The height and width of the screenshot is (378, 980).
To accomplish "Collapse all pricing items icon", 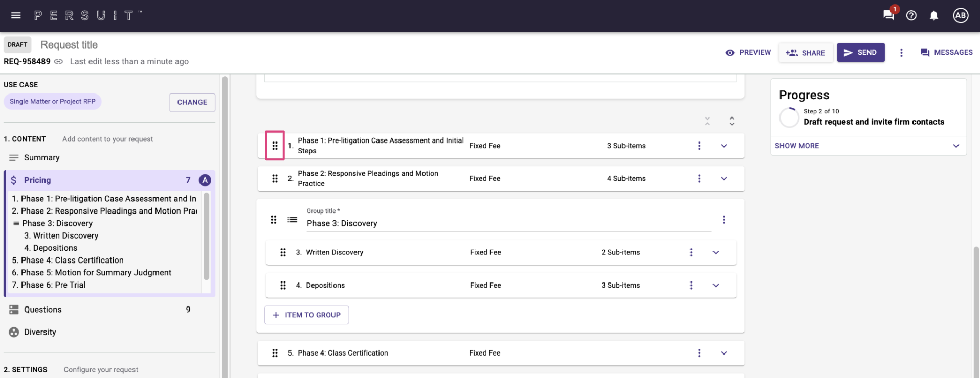I will [x=707, y=121].
